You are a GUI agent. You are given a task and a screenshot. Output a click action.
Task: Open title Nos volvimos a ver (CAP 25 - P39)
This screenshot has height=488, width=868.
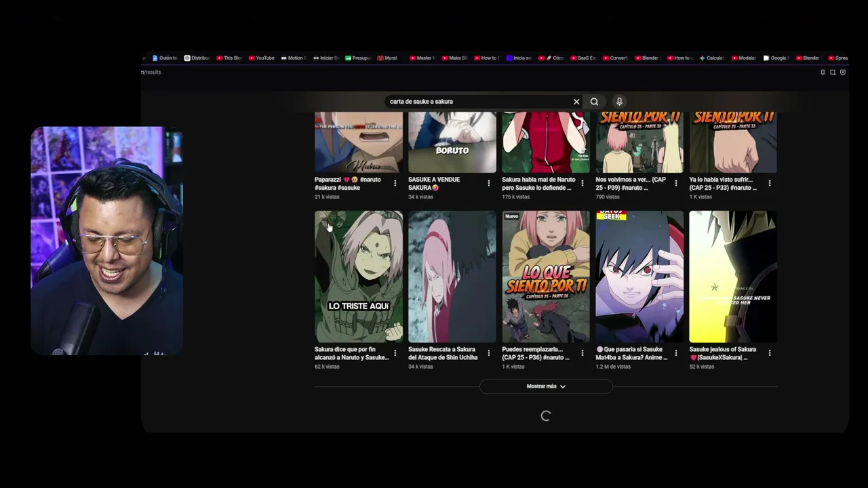631,184
